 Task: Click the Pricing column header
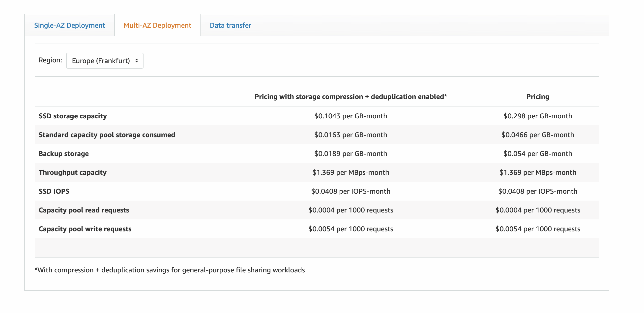[x=537, y=97]
